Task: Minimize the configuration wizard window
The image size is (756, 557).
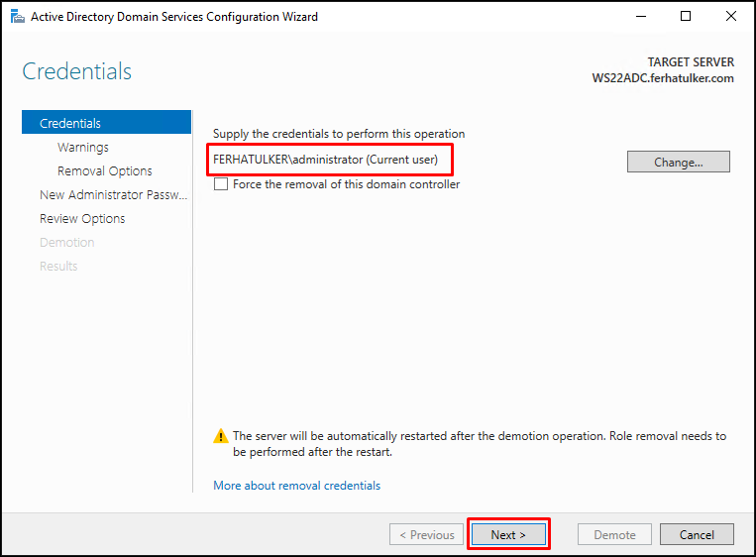Action: tap(641, 17)
